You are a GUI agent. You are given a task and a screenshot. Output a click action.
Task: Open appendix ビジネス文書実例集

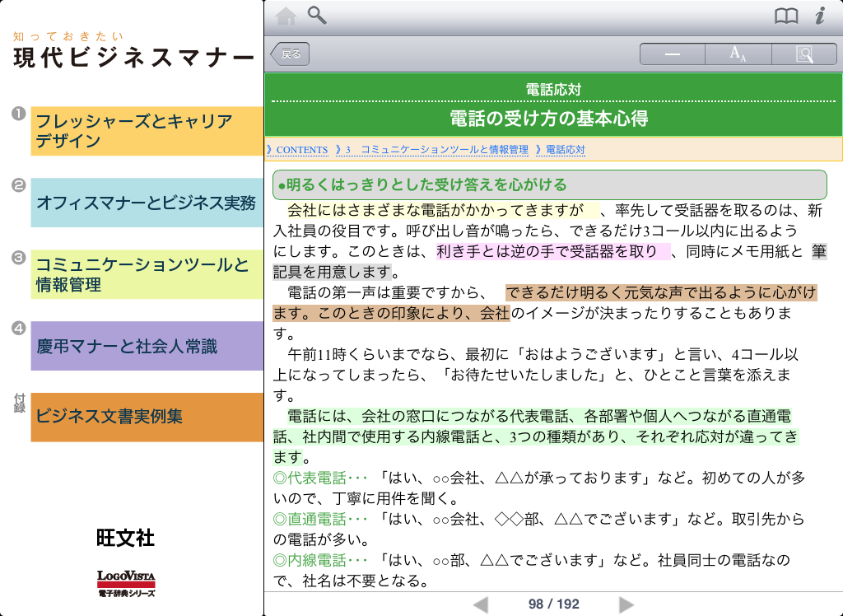(147, 418)
